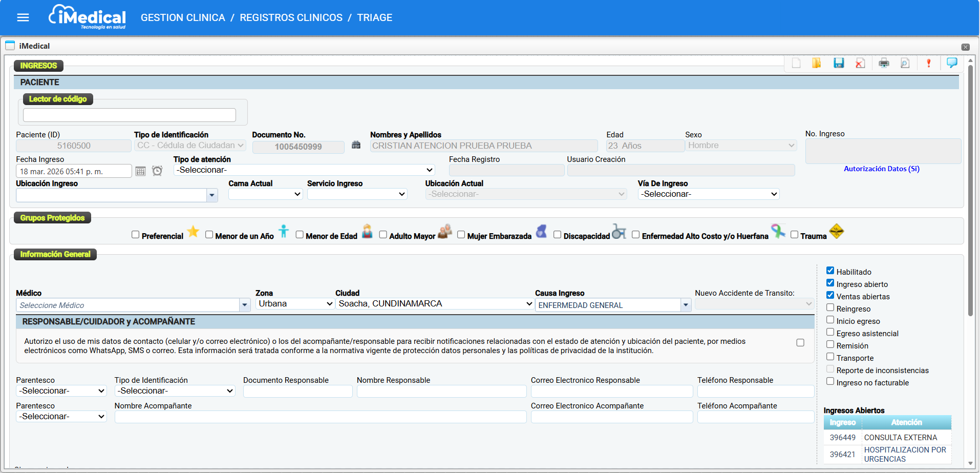
Task: Click the delete document red X icon
Action: 860,63
